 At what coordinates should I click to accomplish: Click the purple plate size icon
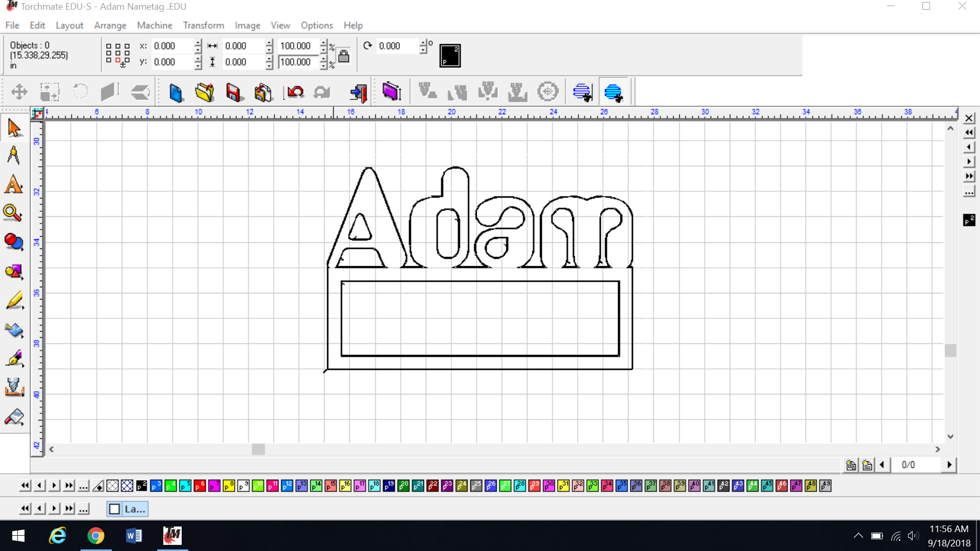[391, 92]
